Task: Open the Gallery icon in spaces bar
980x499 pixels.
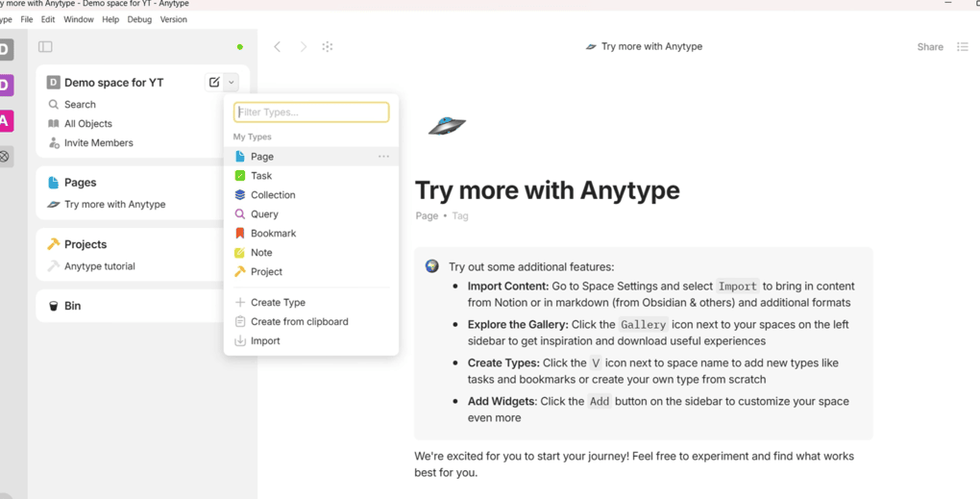Action: coord(5,157)
